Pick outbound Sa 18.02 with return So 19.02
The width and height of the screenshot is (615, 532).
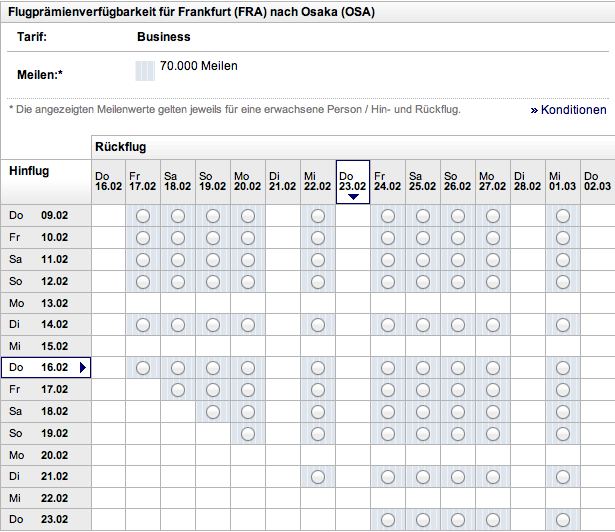pos(213,411)
